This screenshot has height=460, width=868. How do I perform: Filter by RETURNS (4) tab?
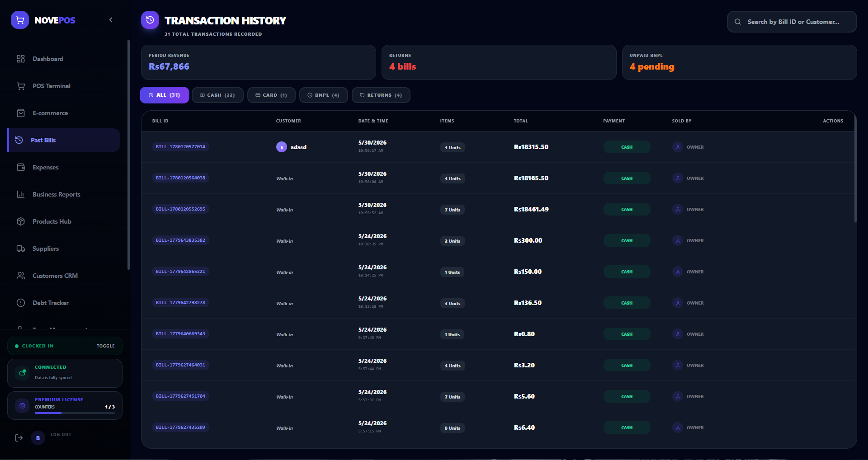pos(381,95)
